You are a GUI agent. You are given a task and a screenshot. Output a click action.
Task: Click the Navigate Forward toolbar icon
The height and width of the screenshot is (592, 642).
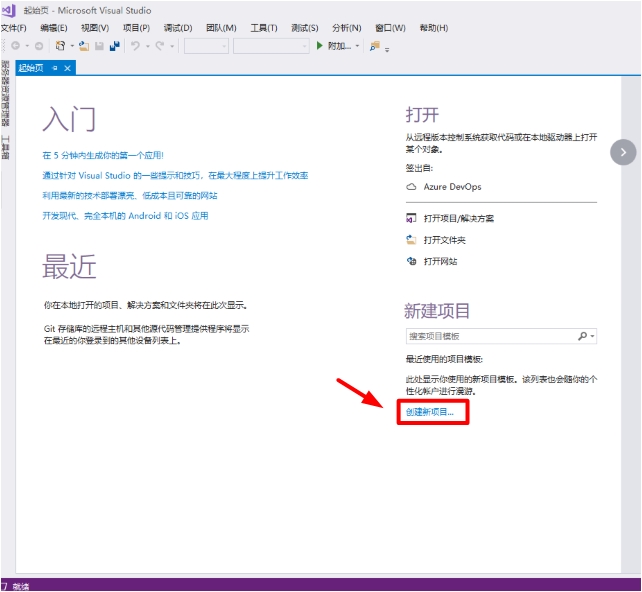coord(39,46)
